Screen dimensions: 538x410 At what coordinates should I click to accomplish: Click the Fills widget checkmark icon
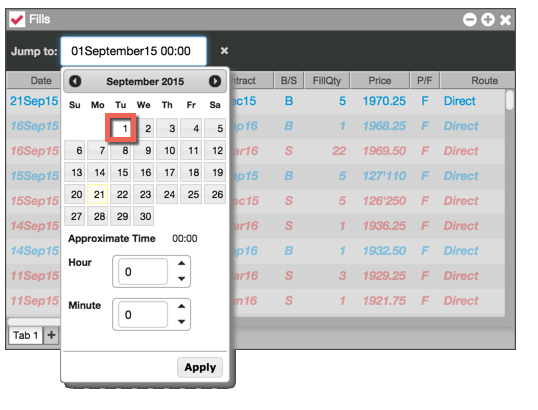tap(17, 19)
